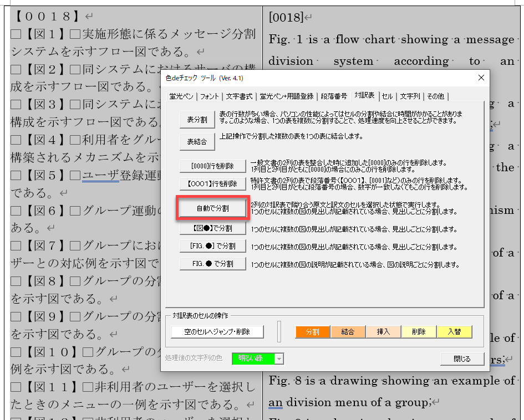This screenshot has height=420, width=524.
Task: Click the yellow 入替 button
Action: 454,332
